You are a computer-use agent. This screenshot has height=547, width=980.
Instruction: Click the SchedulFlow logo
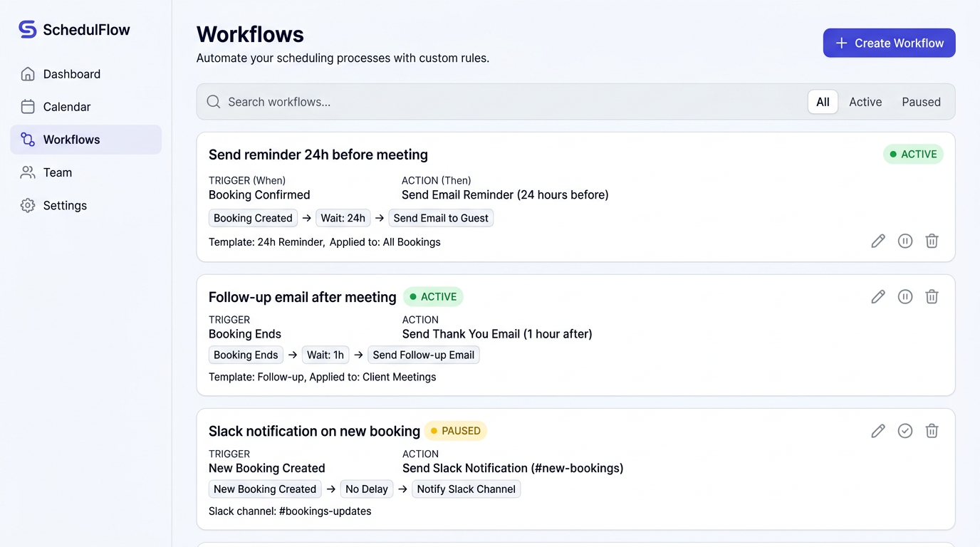(73, 29)
